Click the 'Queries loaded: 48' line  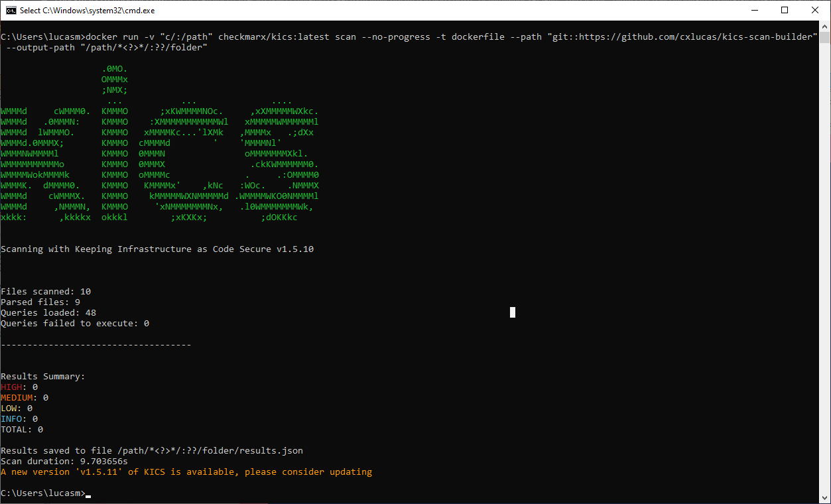pos(48,312)
